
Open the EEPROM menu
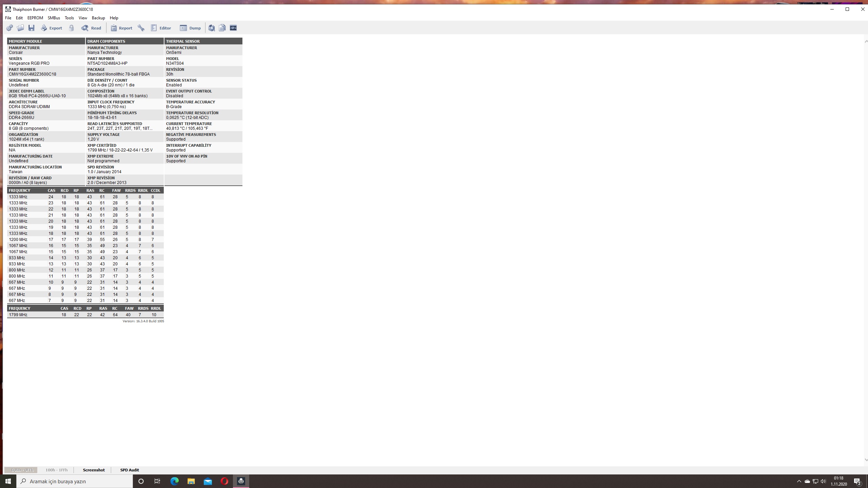[x=35, y=18]
